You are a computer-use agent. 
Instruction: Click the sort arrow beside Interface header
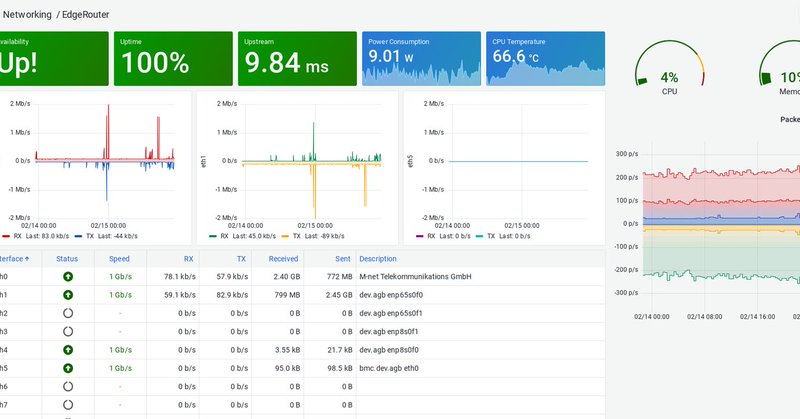(27, 259)
